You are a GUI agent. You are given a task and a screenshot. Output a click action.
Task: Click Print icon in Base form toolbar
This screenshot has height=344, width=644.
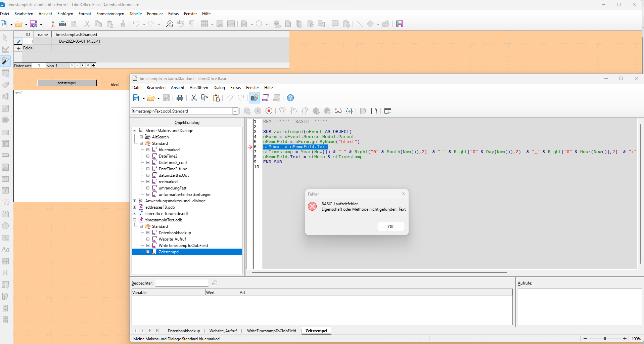pos(62,24)
